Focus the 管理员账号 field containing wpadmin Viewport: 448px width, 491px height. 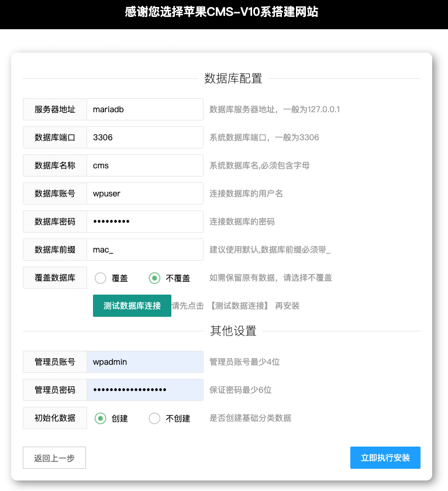click(x=144, y=362)
